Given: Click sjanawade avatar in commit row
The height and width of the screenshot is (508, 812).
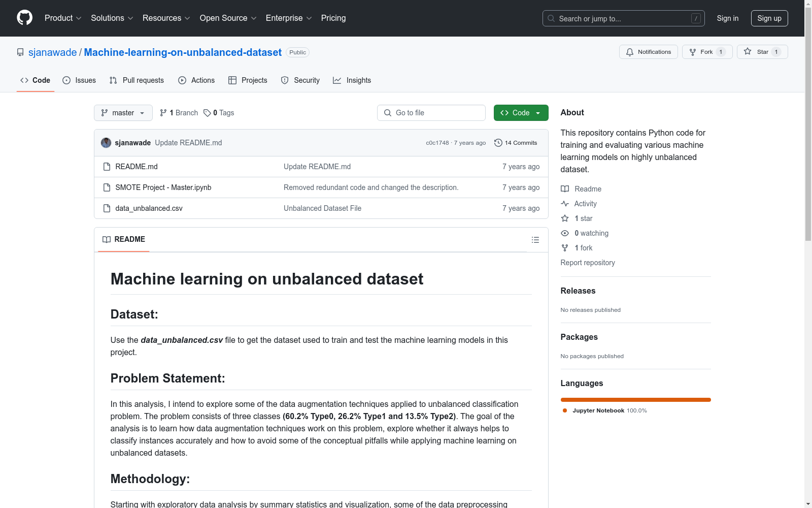Looking at the screenshot, I should [x=106, y=143].
